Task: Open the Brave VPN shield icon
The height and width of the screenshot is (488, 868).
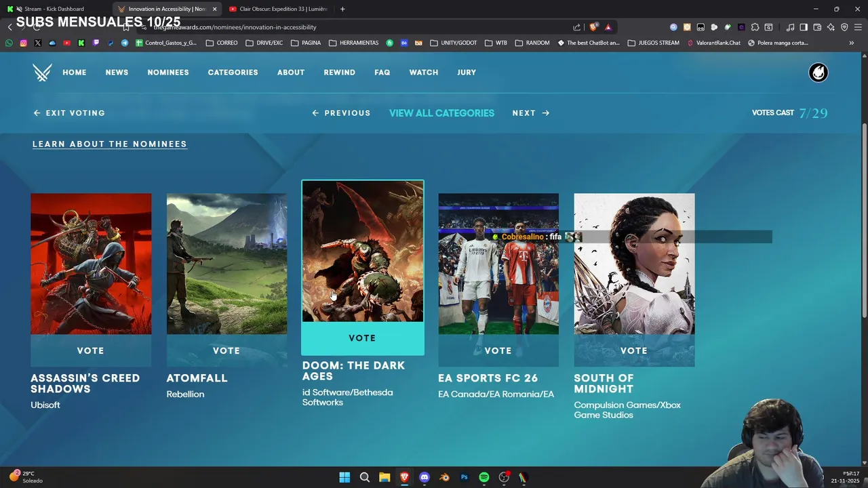Action: (844, 27)
